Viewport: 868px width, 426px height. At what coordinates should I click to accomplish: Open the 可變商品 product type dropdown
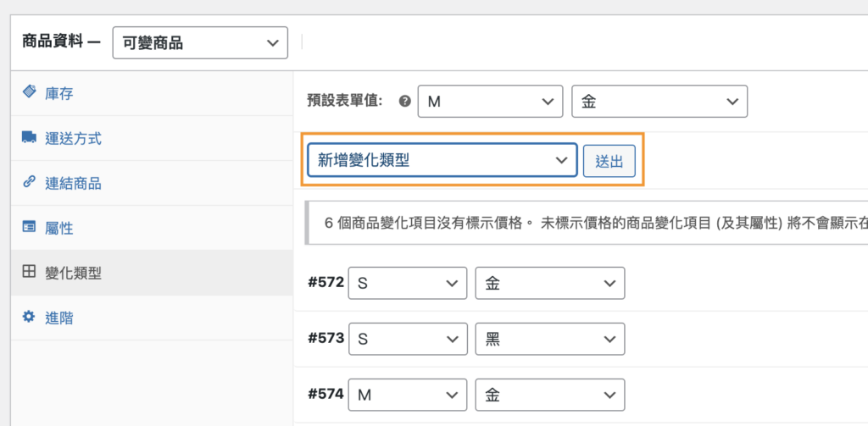[200, 42]
